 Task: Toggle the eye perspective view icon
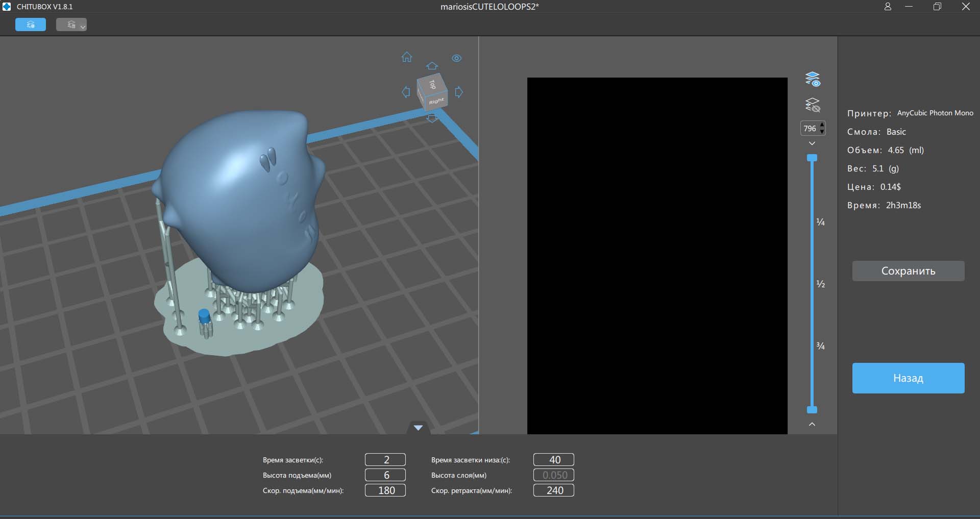tap(456, 58)
